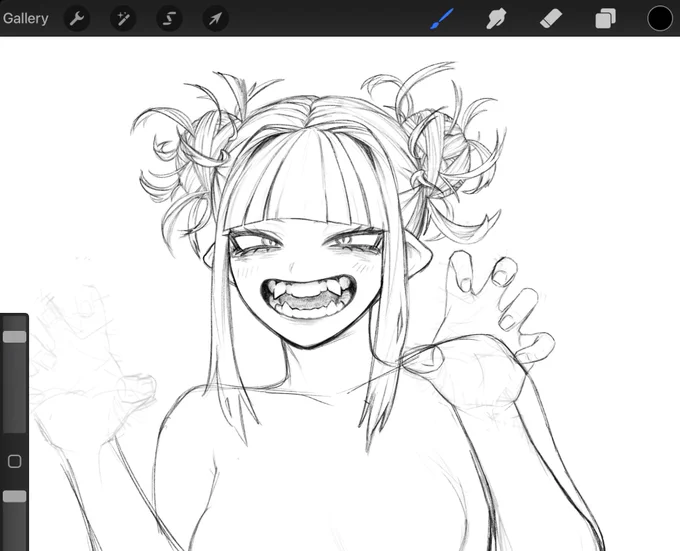Open the Actions wrench menu
This screenshot has height=551, width=680.
tap(77, 19)
